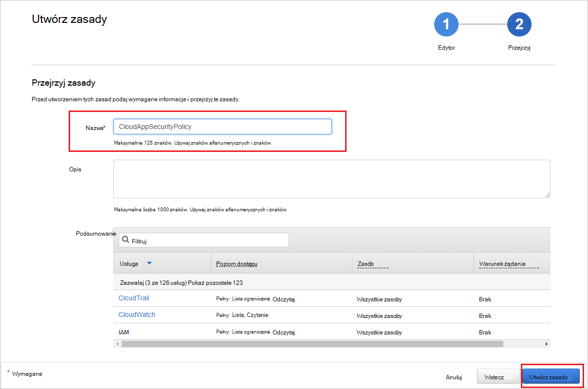The image size is (588, 389).
Task: Open the CloudTrail service link
Action: coord(134,298)
